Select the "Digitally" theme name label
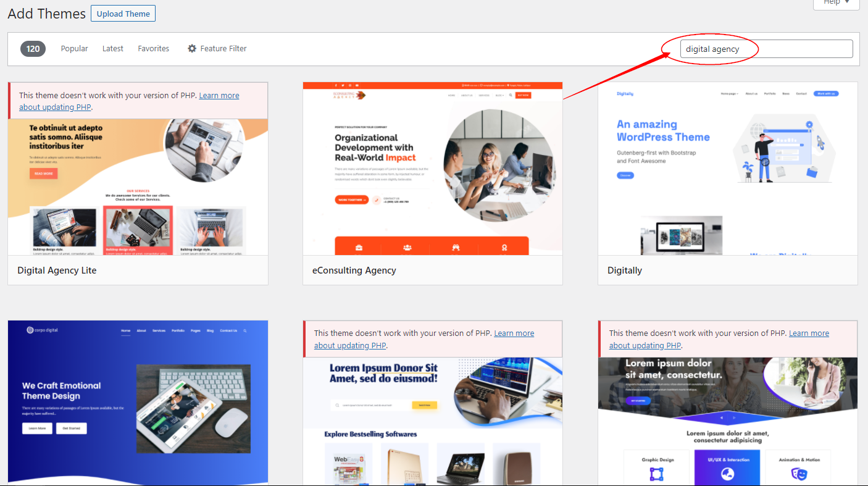 click(625, 270)
